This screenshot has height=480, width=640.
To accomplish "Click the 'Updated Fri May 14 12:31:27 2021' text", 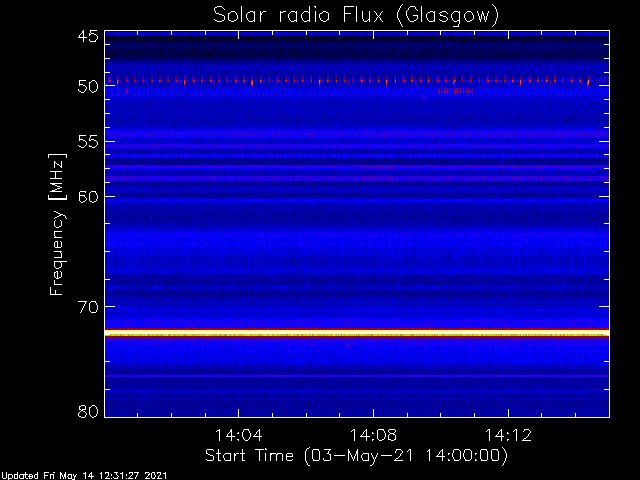I will click(x=84, y=476).
